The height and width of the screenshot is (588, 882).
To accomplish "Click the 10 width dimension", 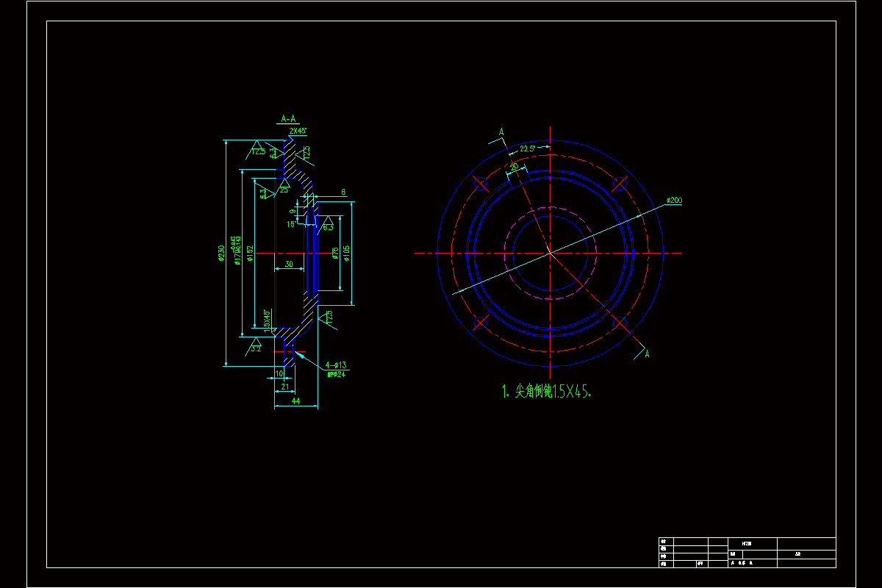I will 279,374.
